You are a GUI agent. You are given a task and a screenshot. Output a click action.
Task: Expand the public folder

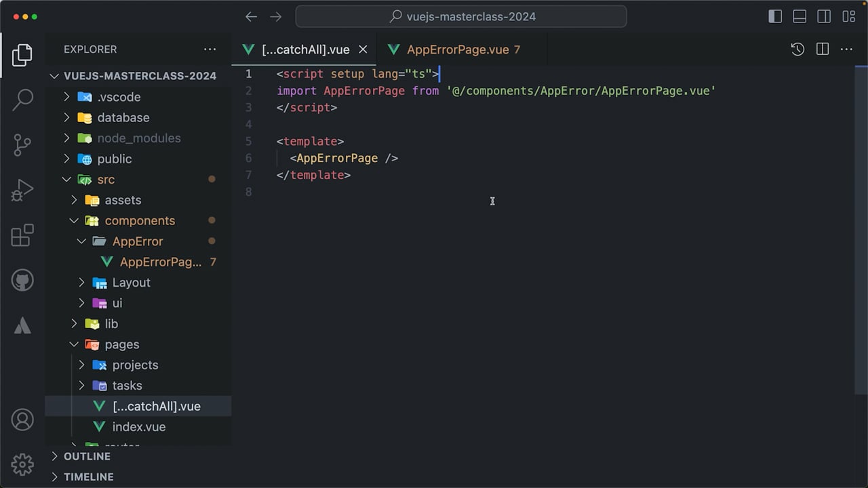[66, 159]
